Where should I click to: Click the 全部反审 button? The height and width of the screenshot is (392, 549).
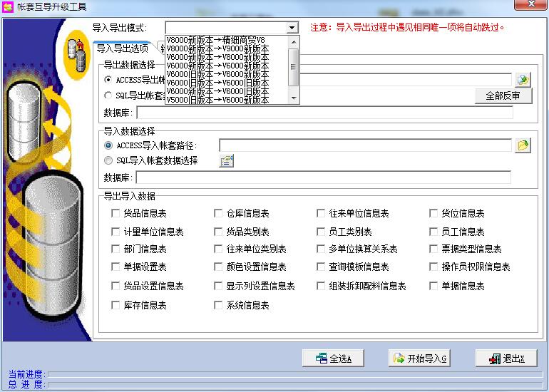pos(503,96)
